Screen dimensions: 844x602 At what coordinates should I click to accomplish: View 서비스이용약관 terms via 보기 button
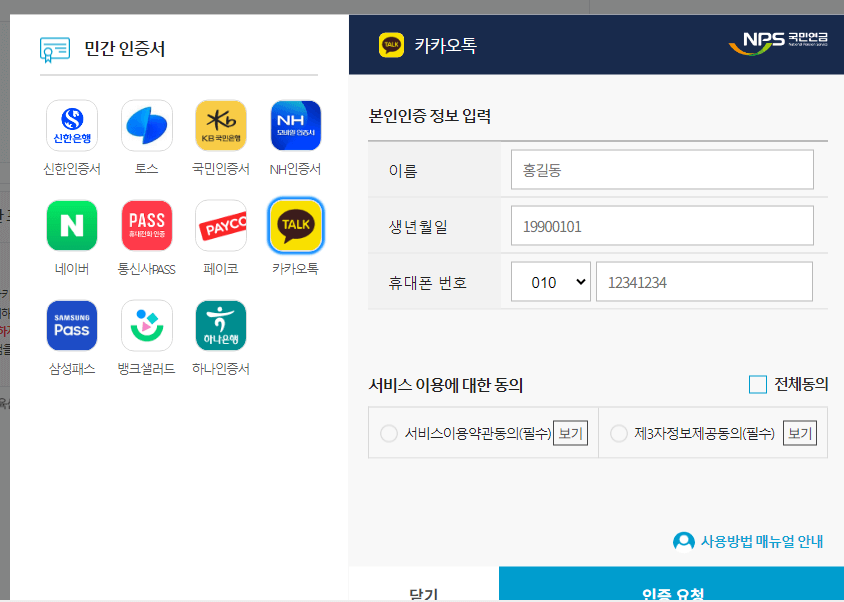[570, 433]
